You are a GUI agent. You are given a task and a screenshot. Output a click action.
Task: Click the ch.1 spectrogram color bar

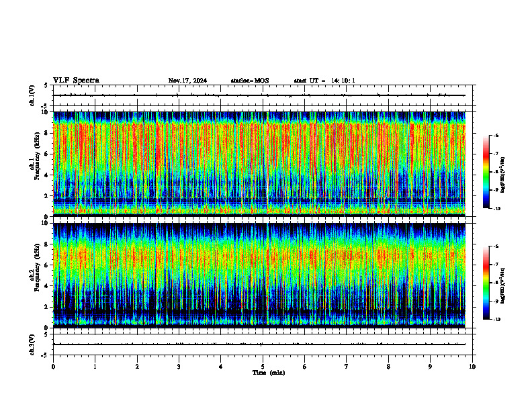click(486, 172)
